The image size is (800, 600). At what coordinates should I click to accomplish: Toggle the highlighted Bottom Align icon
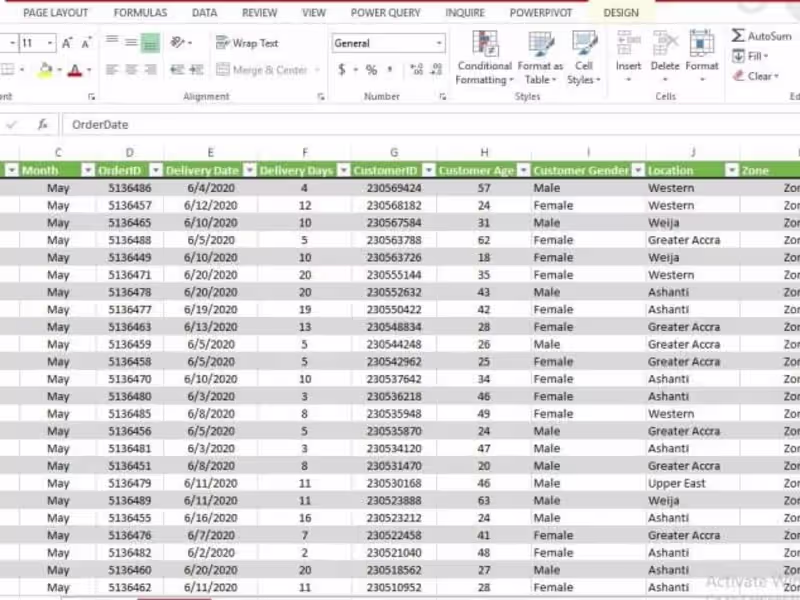click(150, 43)
